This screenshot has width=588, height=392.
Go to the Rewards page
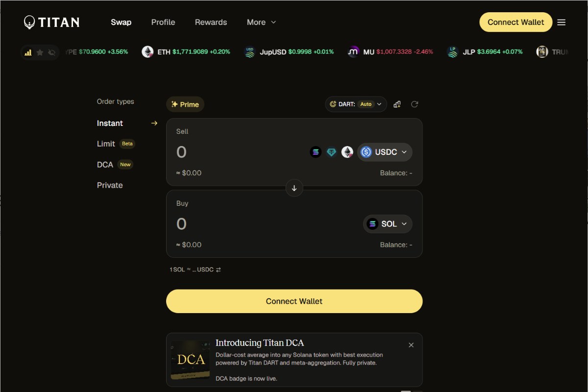[x=211, y=23]
